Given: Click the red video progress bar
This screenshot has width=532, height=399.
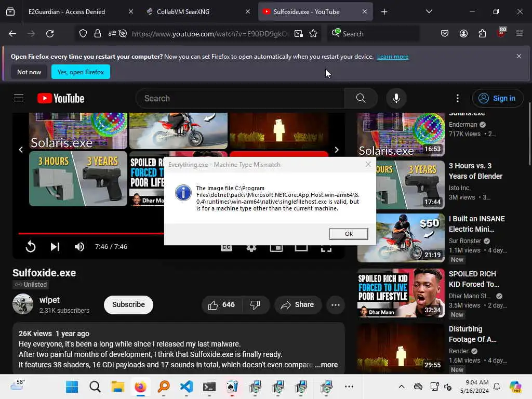Looking at the screenshot, I should 91,233.
